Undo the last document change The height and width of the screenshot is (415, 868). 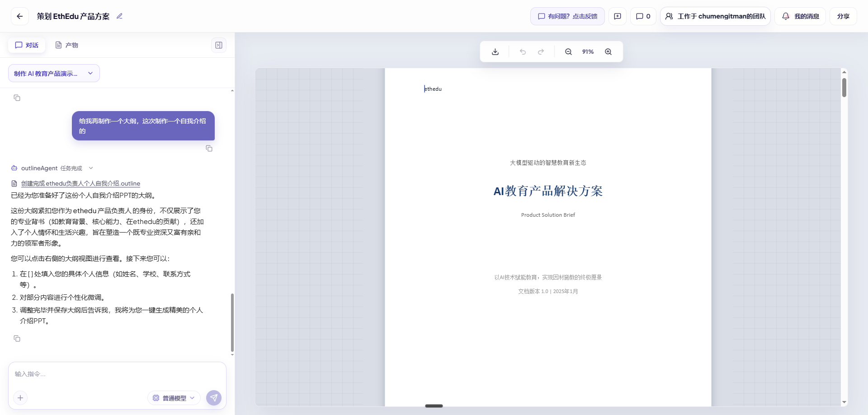(523, 52)
